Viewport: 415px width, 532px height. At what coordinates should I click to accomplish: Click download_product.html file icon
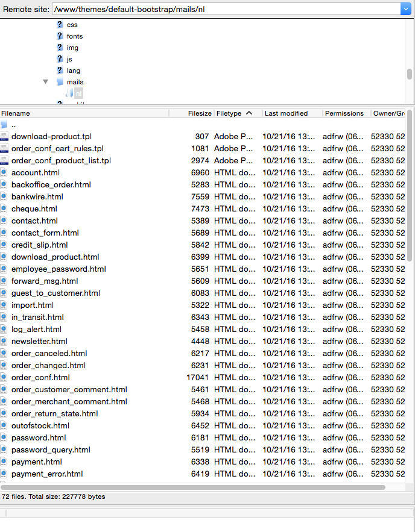pyautogui.click(x=4, y=257)
